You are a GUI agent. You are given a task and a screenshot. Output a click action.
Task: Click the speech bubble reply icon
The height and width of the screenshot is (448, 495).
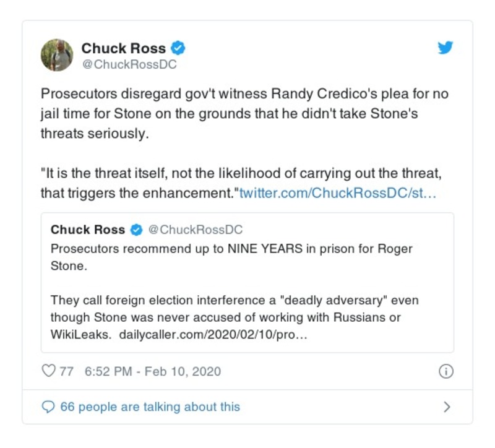pyautogui.click(x=48, y=407)
